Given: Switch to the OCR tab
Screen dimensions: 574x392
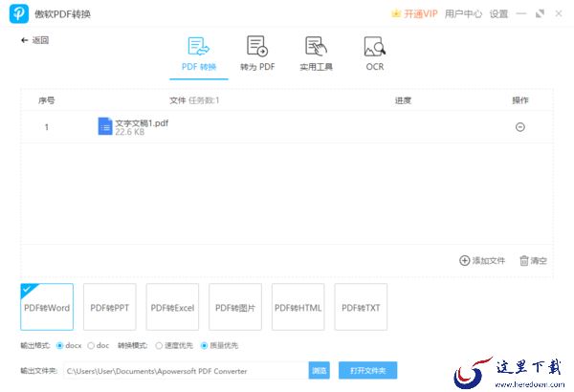Looking at the screenshot, I should point(375,54).
